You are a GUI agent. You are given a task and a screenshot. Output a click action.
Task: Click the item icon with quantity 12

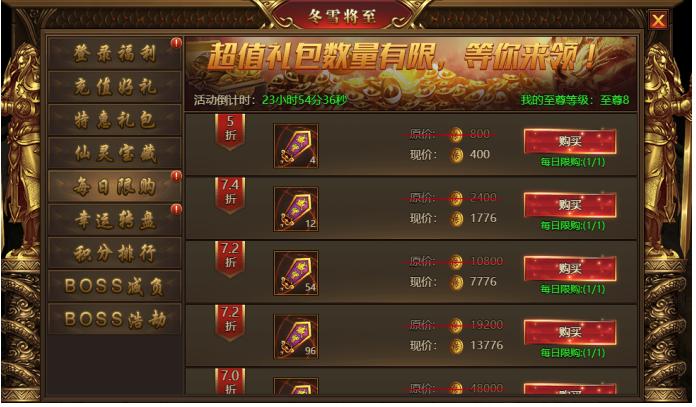point(296,209)
